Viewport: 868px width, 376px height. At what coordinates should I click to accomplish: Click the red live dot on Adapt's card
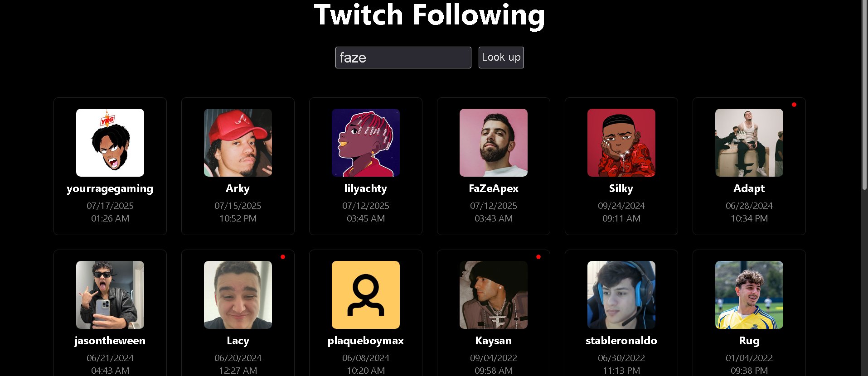tap(794, 105)
